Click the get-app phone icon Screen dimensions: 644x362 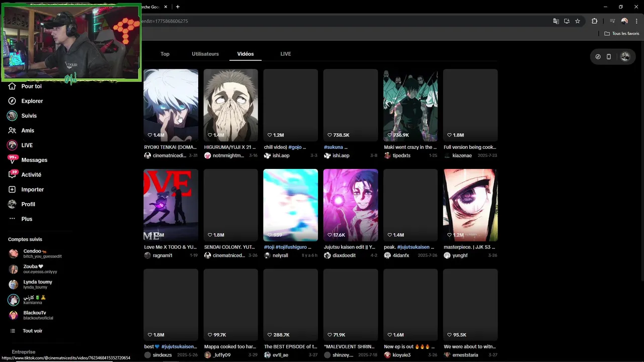point(609,57)
